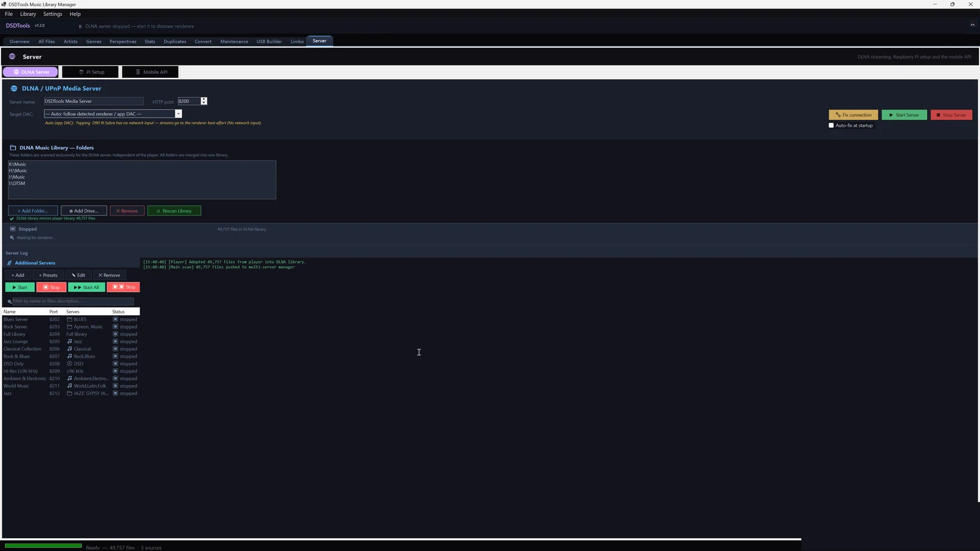Click the Start Server button

tap(904, 115)
